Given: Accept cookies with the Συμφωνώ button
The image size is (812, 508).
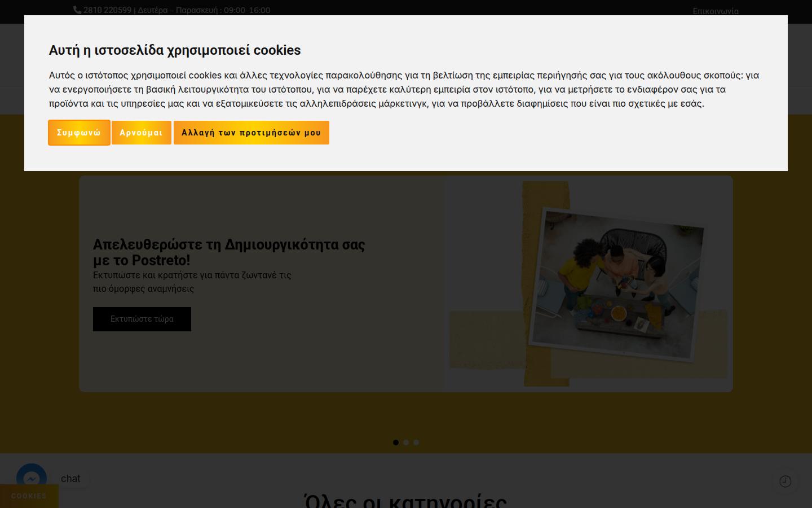Looking at the screenshot, I should pyautogui.click(x=79, y=133).
